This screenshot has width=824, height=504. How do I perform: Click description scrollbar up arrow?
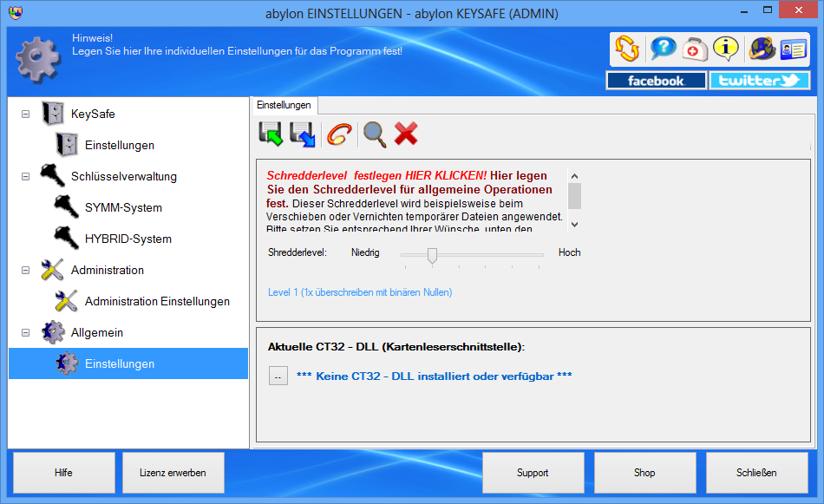coord(574,176)
